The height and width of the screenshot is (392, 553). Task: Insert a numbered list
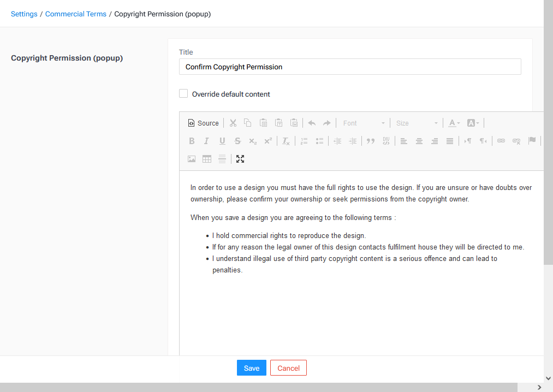pyautogui.click(x=304, y=141)
